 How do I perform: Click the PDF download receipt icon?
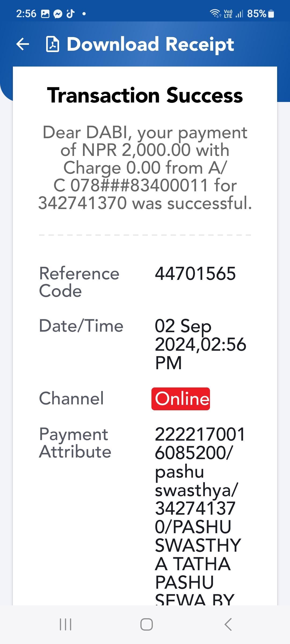(53, 44)
